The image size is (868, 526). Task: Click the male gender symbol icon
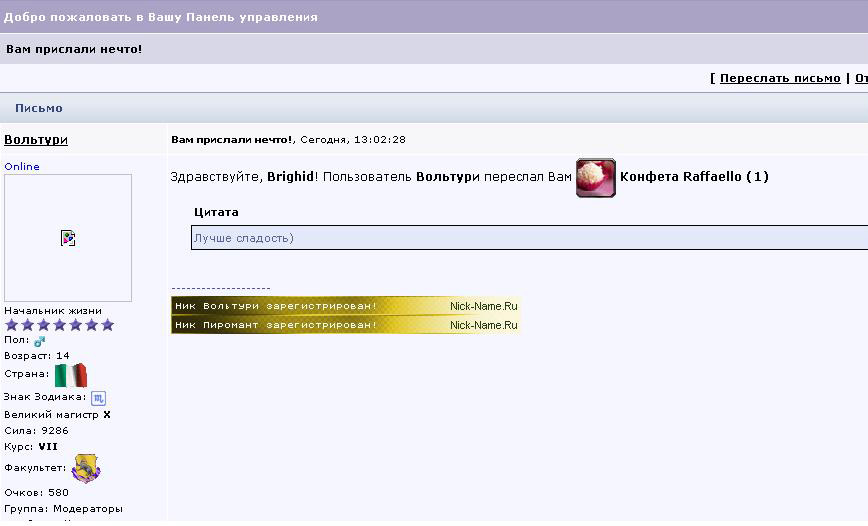[39, 341]
